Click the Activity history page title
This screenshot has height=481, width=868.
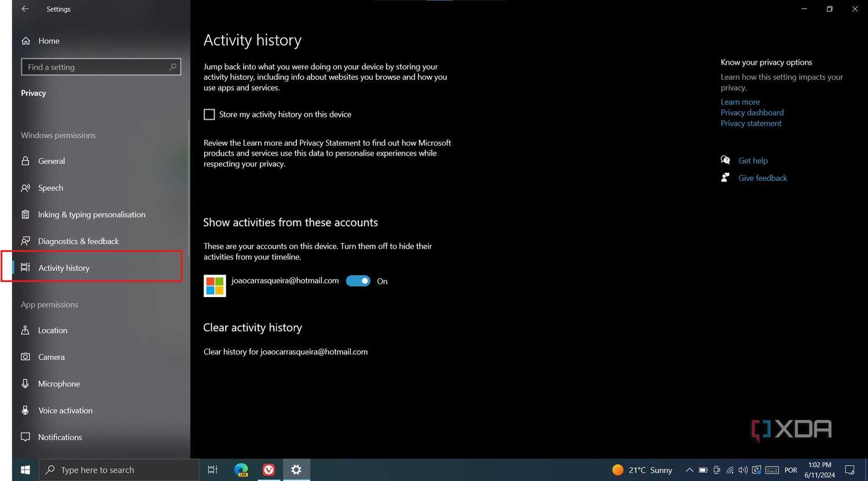tap(252, 40)
